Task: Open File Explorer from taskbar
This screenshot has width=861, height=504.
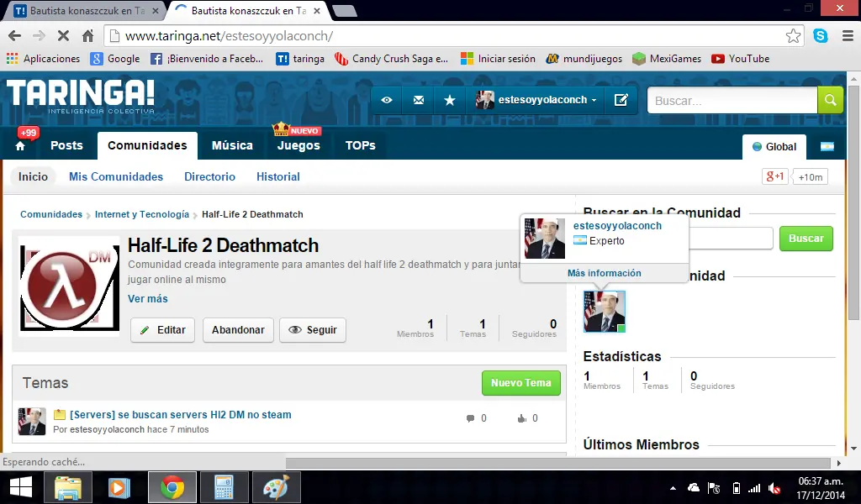Action: pyautogui.click(x=67, y=487)
